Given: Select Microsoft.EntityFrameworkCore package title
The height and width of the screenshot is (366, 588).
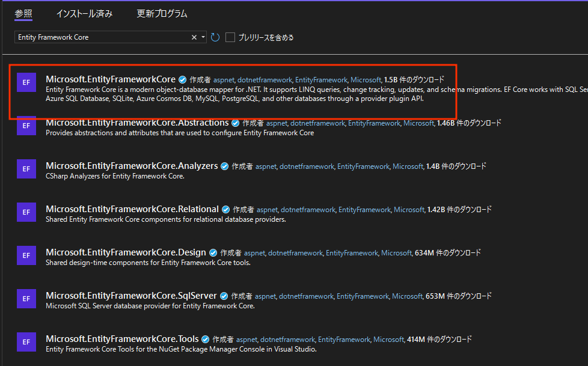Looking at the screenshot, I should [x=111, y=79].
